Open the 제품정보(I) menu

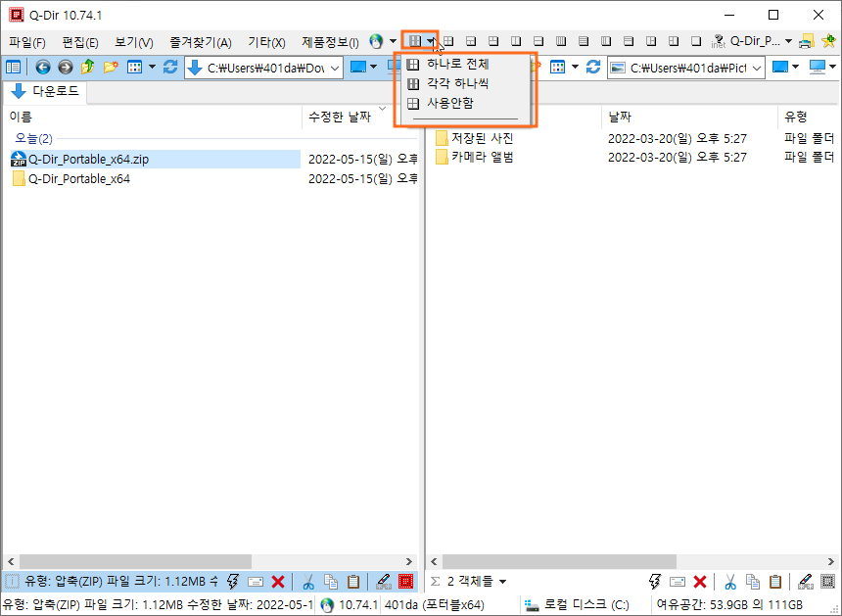(x=330, y=42)
